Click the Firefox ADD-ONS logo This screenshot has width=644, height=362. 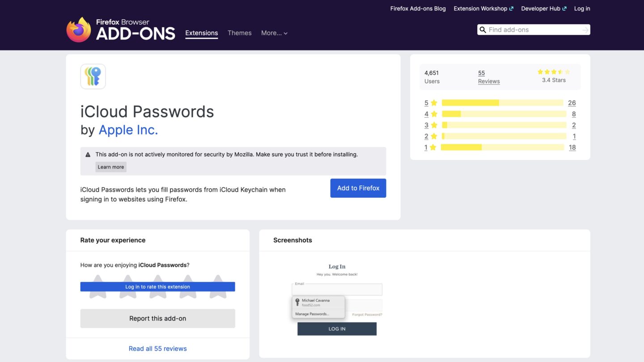pyautogui.click(x=121, y=29)
